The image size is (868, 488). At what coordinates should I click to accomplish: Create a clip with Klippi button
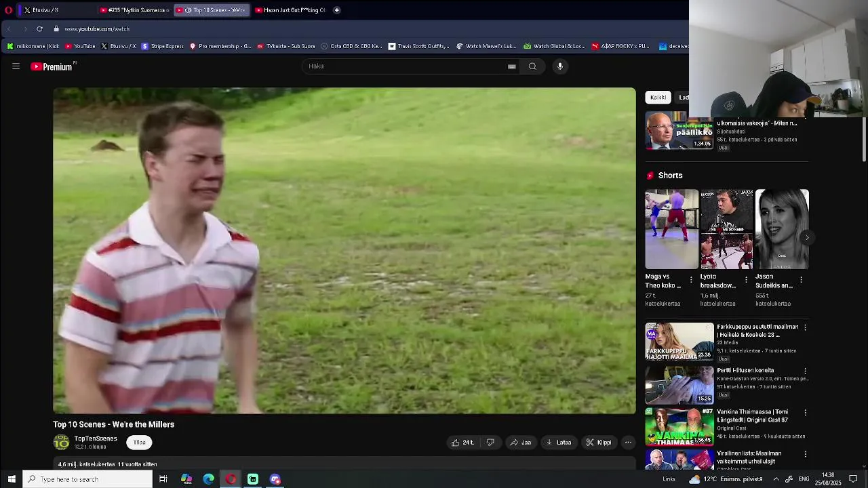pos(599,443)
